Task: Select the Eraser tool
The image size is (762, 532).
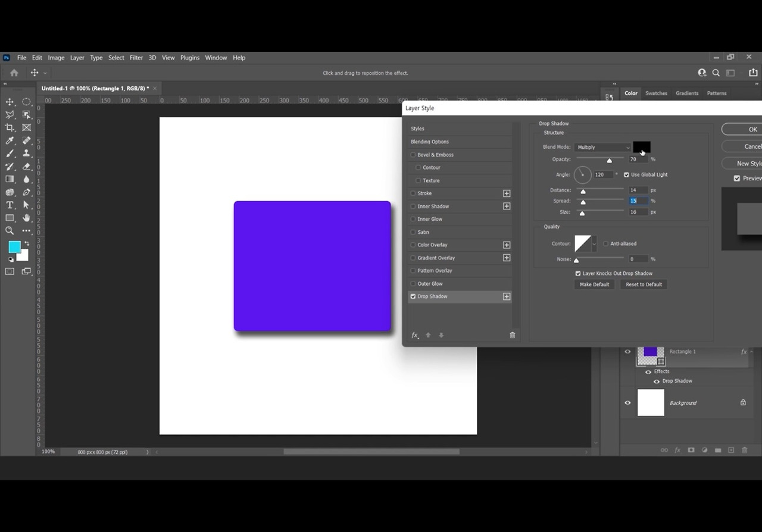Action: [x=27, y=167]
